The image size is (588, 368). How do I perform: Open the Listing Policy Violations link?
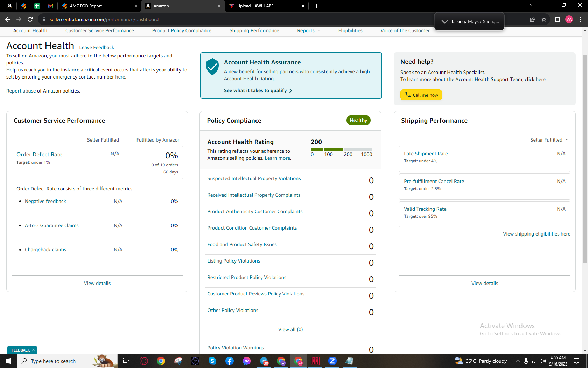(x=234, y=261)
